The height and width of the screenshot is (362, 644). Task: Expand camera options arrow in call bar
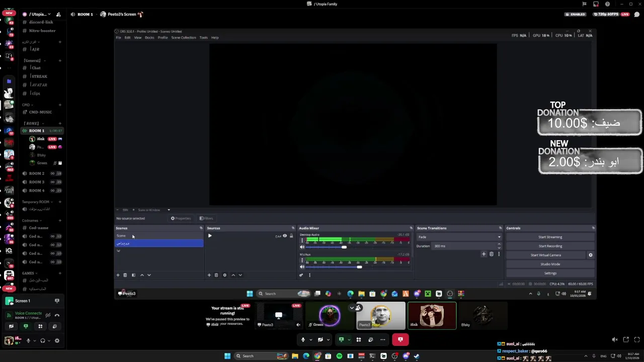pyautogui.click(x=328, y=339)
